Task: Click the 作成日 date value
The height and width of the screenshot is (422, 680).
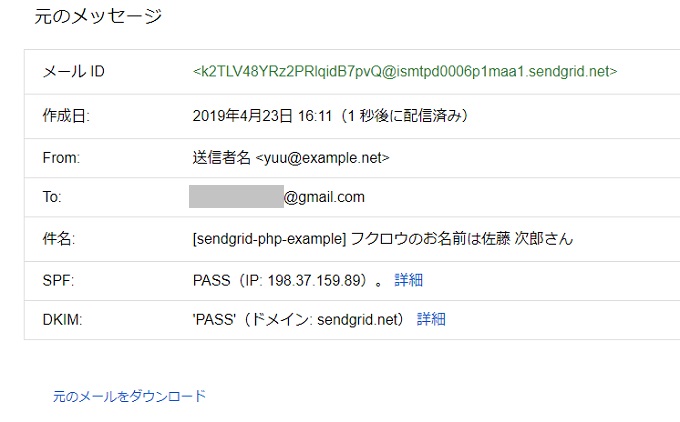Action: [x=330, y=116]
